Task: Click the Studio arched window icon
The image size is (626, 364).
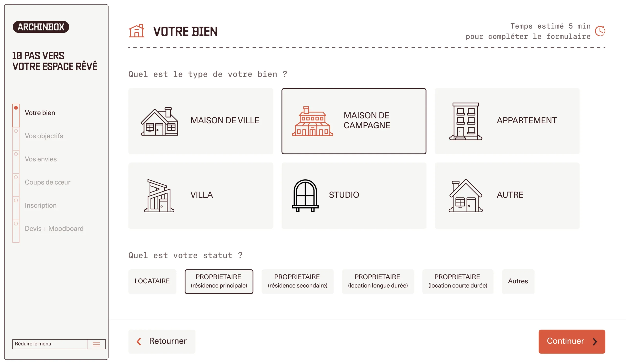Action: click(305, 196)
